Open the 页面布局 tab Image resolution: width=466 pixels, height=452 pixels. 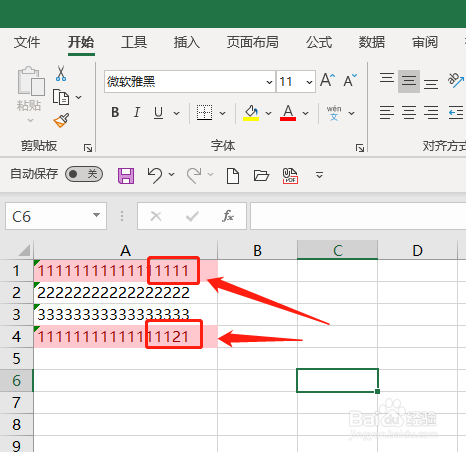click(253, 42)
